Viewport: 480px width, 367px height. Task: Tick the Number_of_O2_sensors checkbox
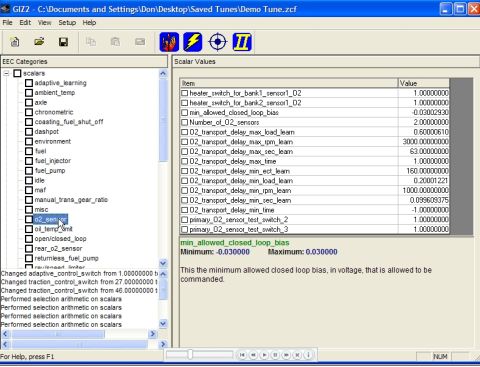click(x=184, y=122)
